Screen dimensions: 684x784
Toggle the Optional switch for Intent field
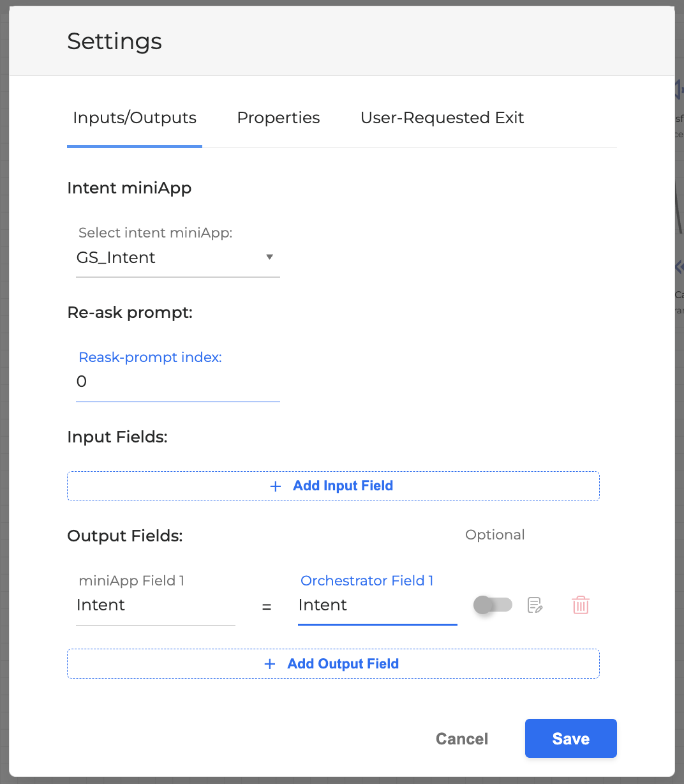coord(493,605)
